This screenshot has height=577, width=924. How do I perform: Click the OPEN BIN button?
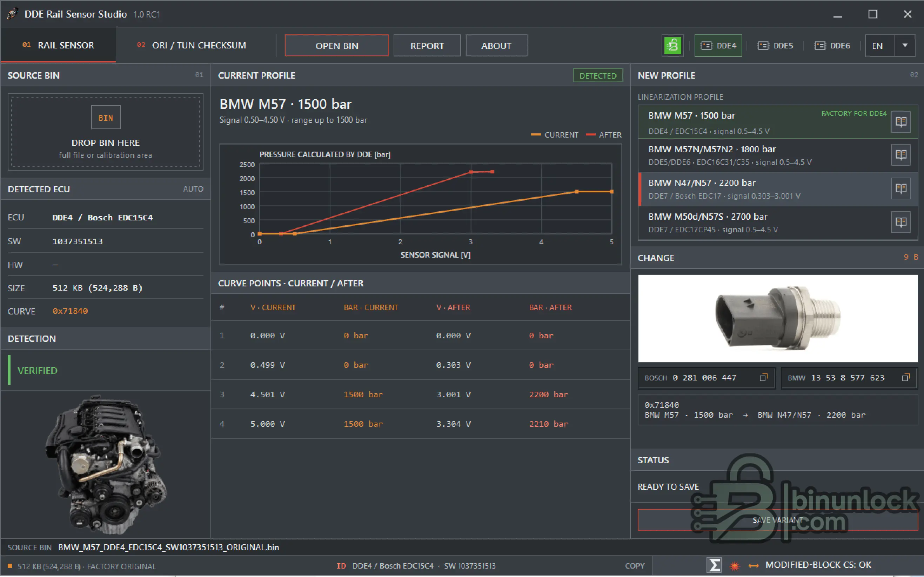click(337, 46)
